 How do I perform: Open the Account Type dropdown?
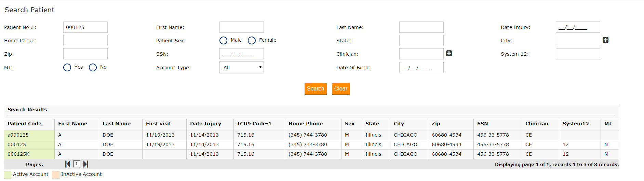coord(241,68)
